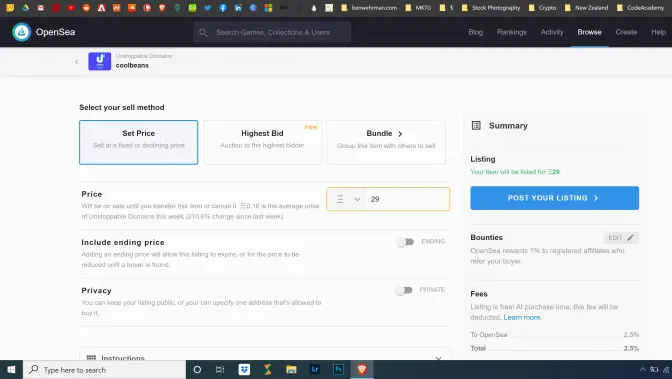The height and width of the screenshot is (379, 672).
Task: Click the pencil icon beside Bounties EDIT
Action: click(x=630, y=238)
